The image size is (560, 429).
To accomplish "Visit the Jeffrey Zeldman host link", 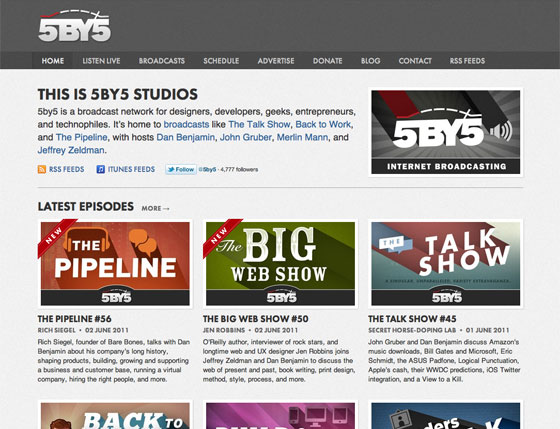I will pos(71,150).
